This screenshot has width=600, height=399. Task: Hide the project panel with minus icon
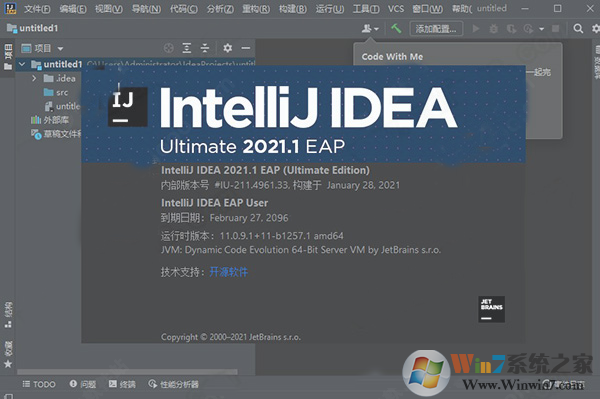(x=246, y=48)
